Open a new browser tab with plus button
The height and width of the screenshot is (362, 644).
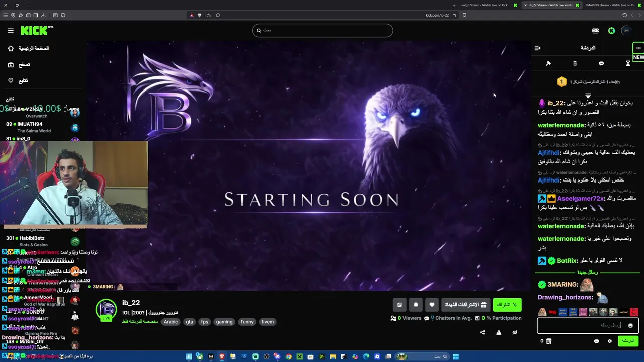454,5
